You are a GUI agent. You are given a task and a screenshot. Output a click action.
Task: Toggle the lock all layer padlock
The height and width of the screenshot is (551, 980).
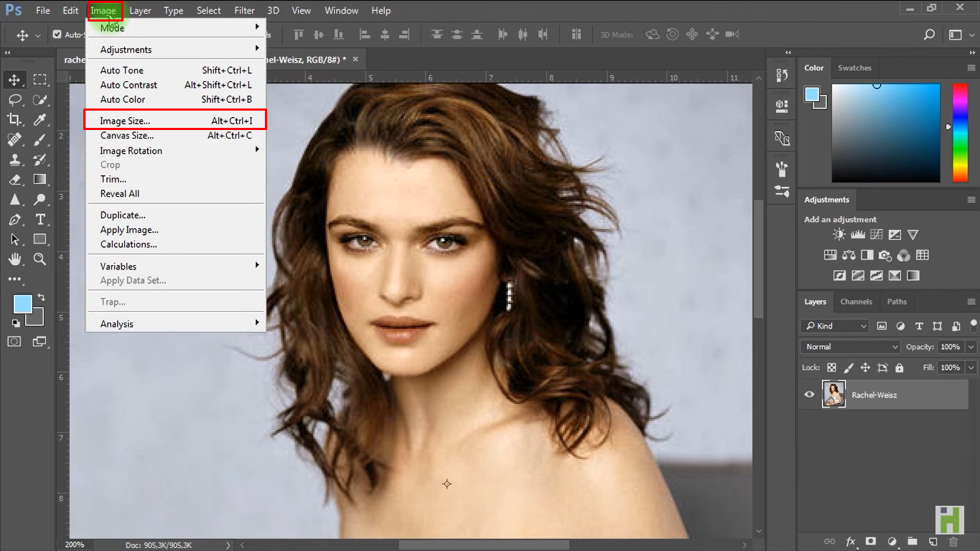(899, 368)
